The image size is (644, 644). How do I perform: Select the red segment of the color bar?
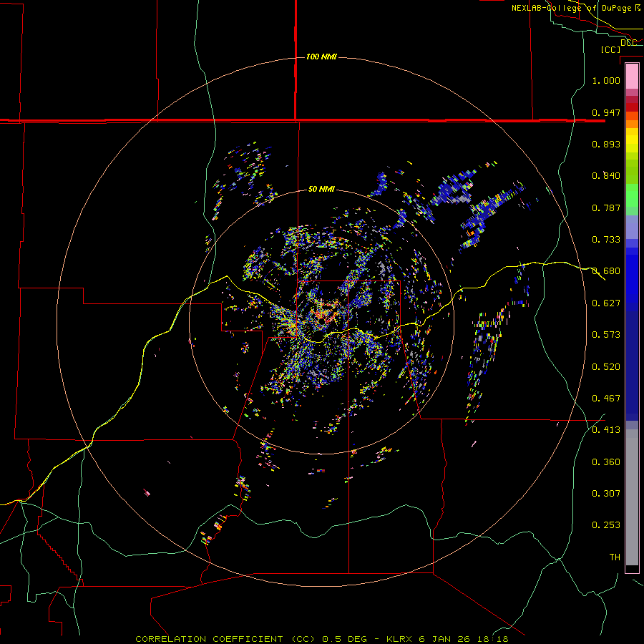tap(632, 107)
